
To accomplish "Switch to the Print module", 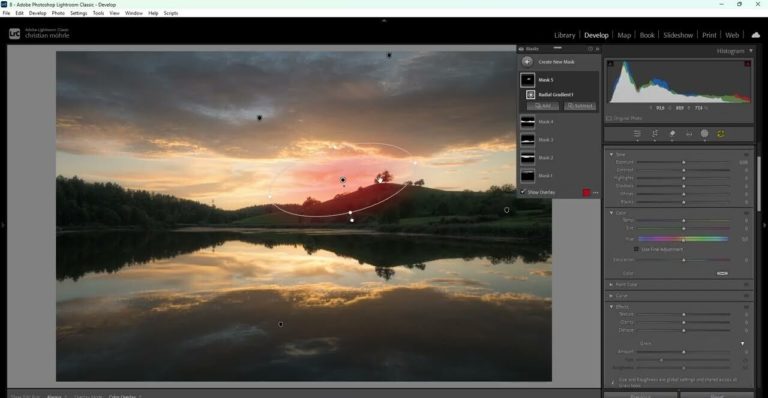I will 709,35.
